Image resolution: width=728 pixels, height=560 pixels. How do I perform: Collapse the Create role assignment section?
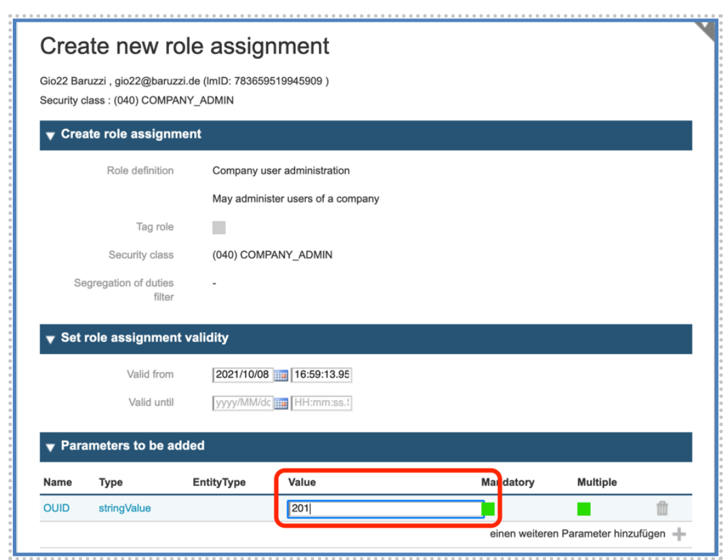52,134
